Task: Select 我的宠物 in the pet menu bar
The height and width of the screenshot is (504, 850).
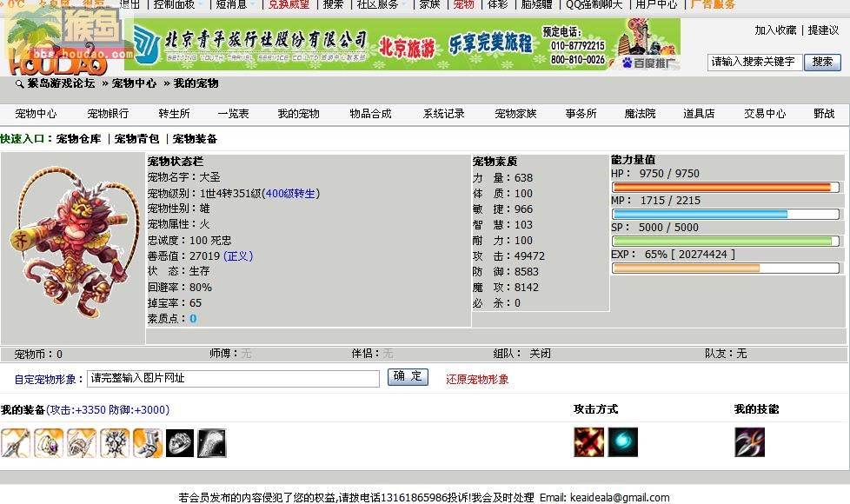Action: click(x=299, y=114)
